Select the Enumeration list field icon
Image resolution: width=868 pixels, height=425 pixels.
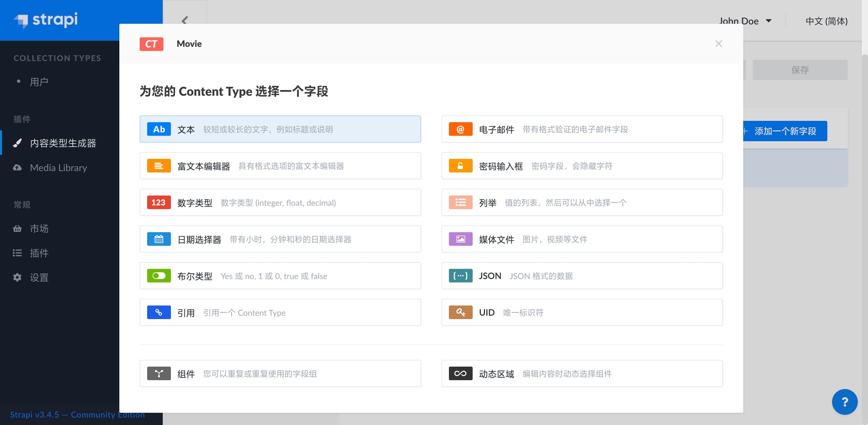pos(460,202)
